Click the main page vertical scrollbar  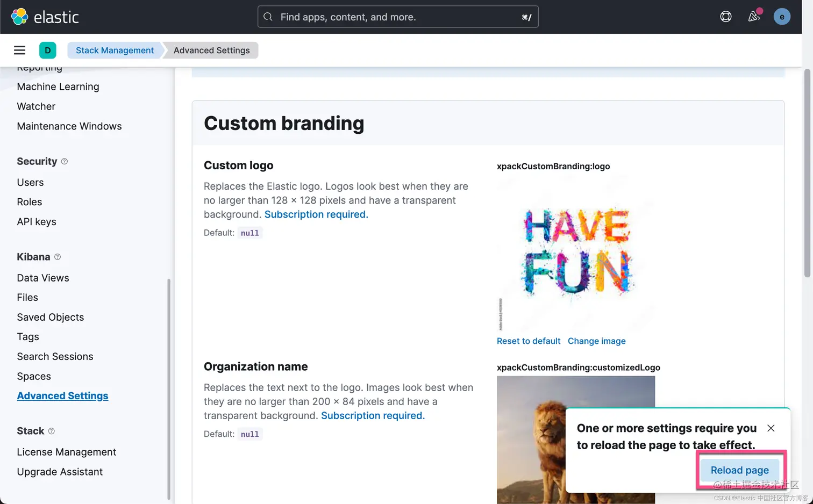click(807, 173)
